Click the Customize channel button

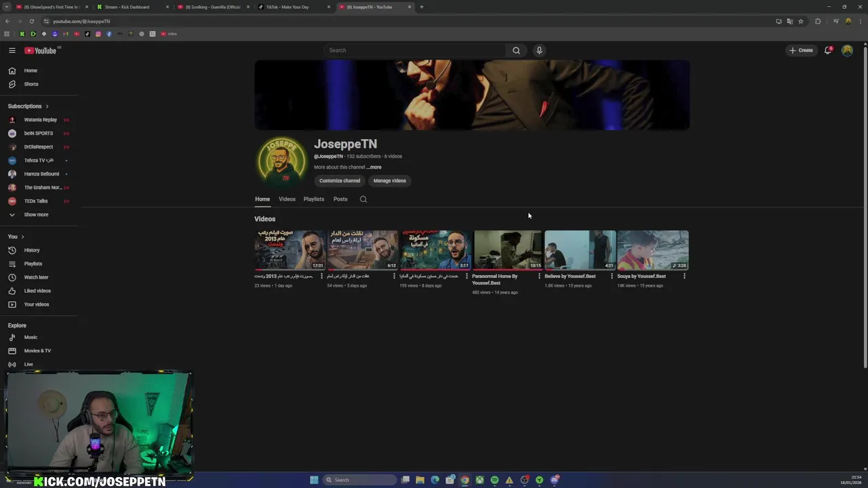(340, 181)
